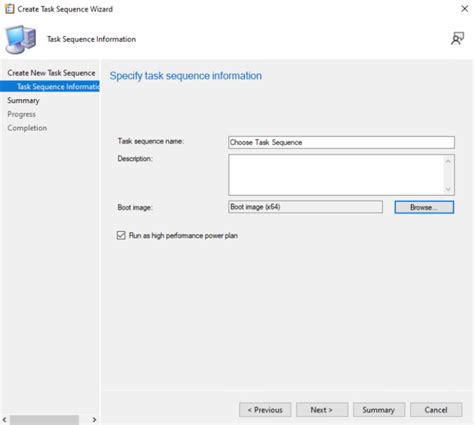Screen dimensions: 474x425
Task: Click the 'Description:' label
Action: pyautogui.click(x=135, y=159)
